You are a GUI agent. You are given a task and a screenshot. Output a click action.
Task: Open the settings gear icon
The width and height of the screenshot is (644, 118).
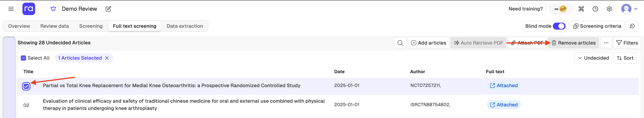click(x=609, y=9)
